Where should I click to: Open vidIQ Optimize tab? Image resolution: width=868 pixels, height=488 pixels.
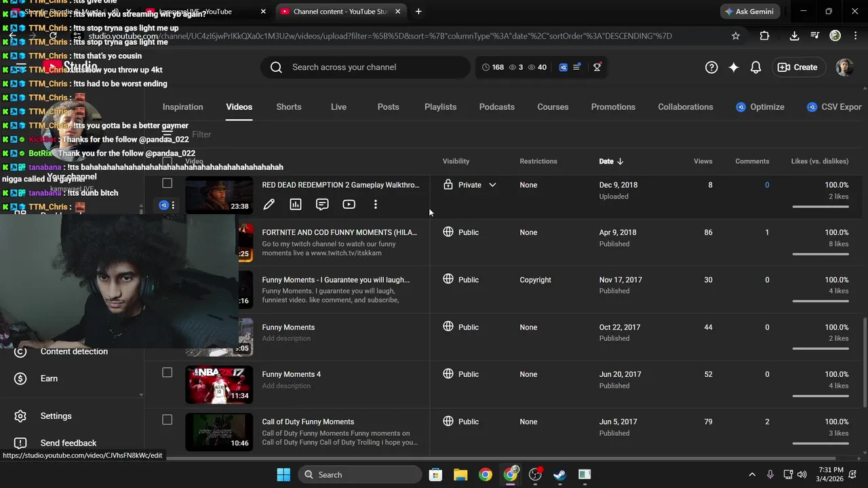coord(760,107)
